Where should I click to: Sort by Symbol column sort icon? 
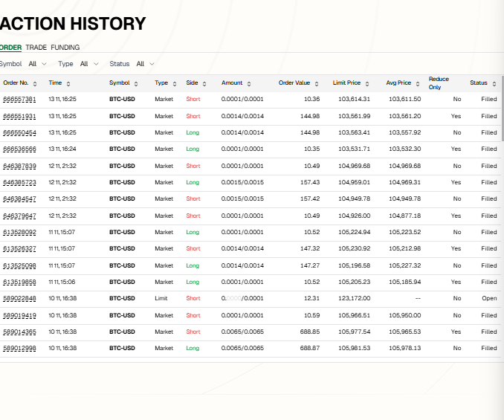click(136, 83)
